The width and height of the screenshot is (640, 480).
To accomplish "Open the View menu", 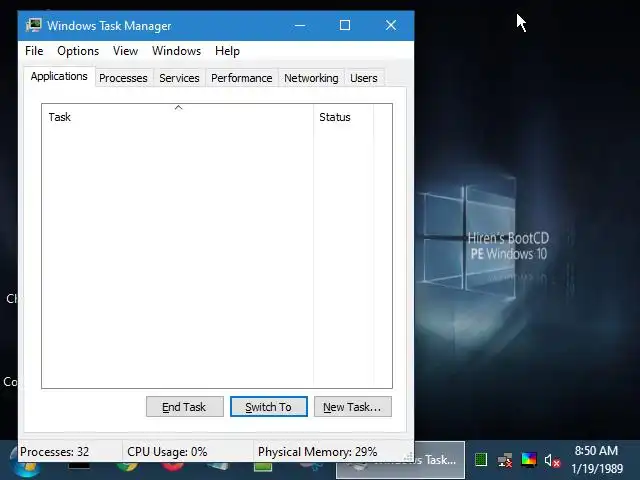I will click(125, 51).
